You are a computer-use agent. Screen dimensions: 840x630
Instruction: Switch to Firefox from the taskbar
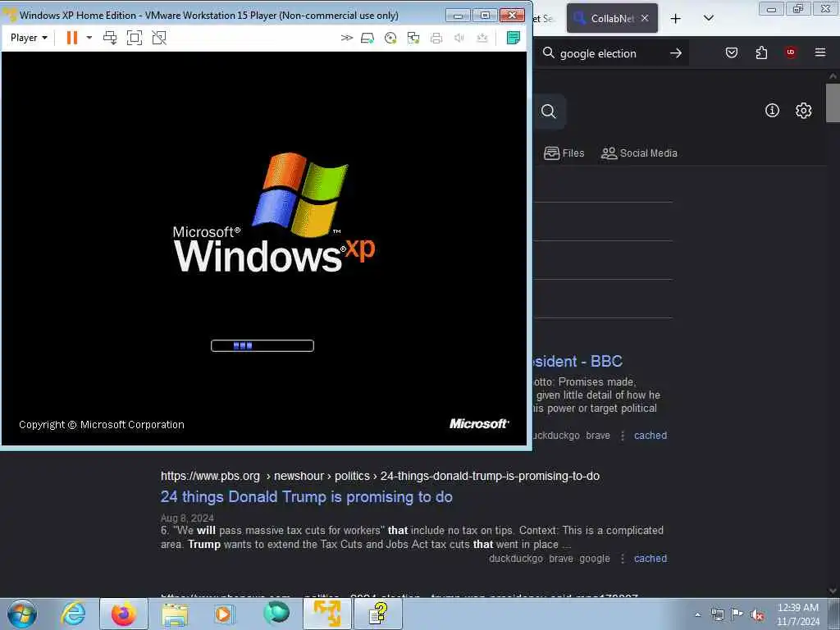point(123,614)
